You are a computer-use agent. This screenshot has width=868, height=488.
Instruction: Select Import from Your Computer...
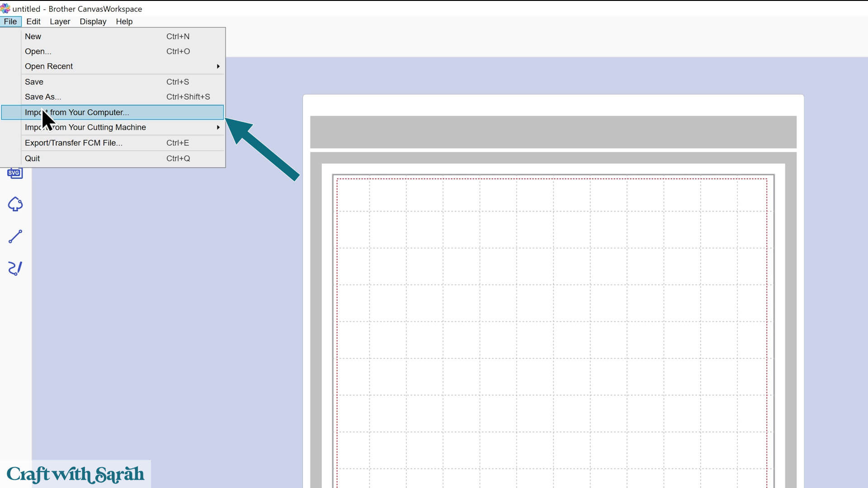point(90,113)
